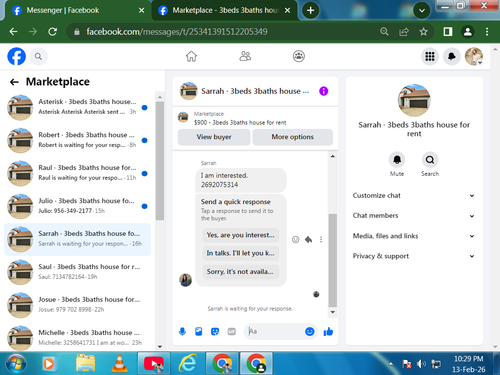Open the Asterisk conversation
Screen dimensions: 500x375
point(77,107)
